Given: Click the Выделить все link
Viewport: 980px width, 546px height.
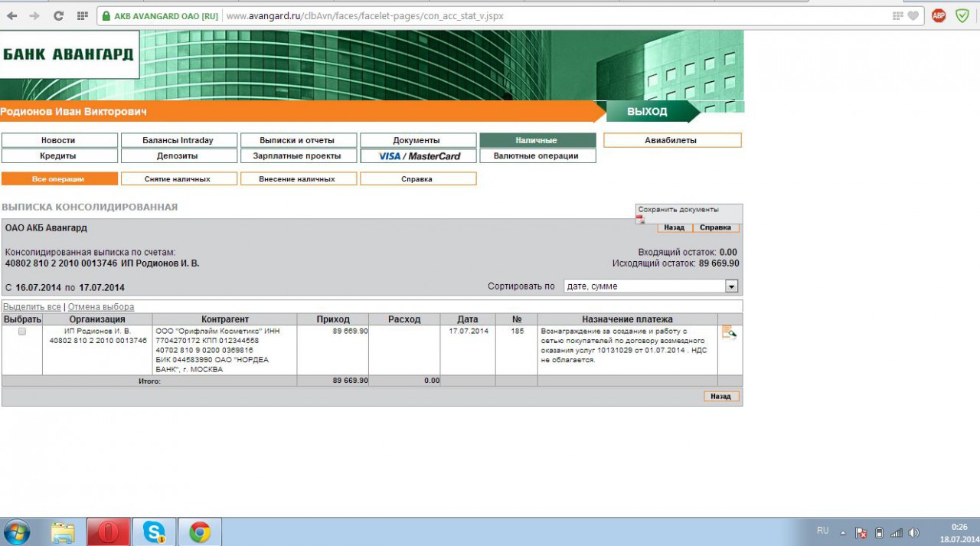Looking at the screenshot, I should click(x=31, y=307).
